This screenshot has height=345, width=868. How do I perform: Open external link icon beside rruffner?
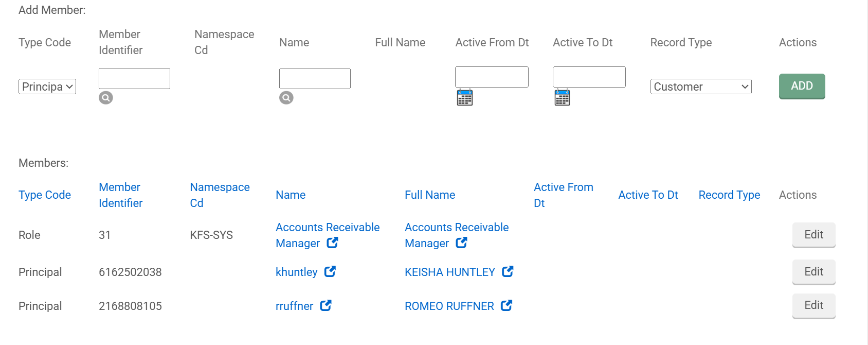[x=325, y=305]
